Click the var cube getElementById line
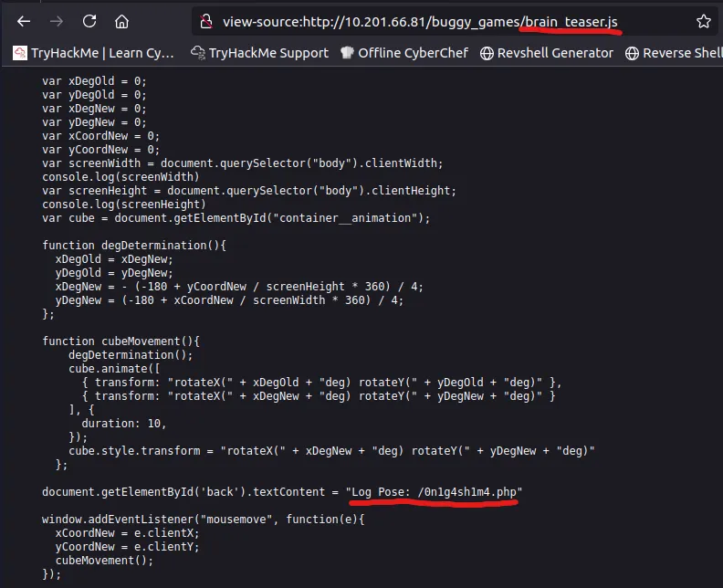723x588 pixels. tap(236, 218)
